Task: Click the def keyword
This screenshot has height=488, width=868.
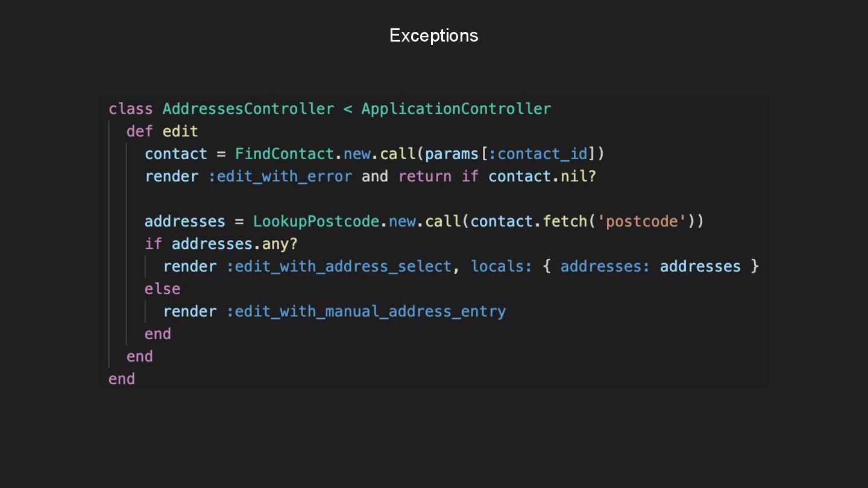Action: 140,131
